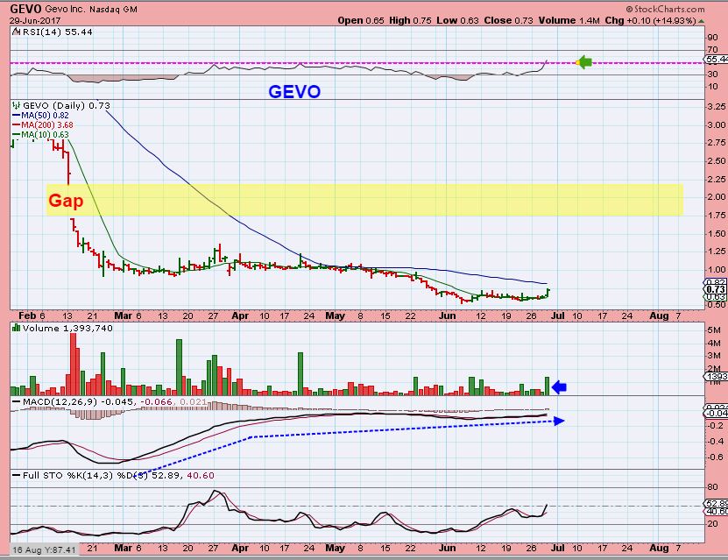
Task: Click the Open 0.65 value
Action: coord(361,20)
